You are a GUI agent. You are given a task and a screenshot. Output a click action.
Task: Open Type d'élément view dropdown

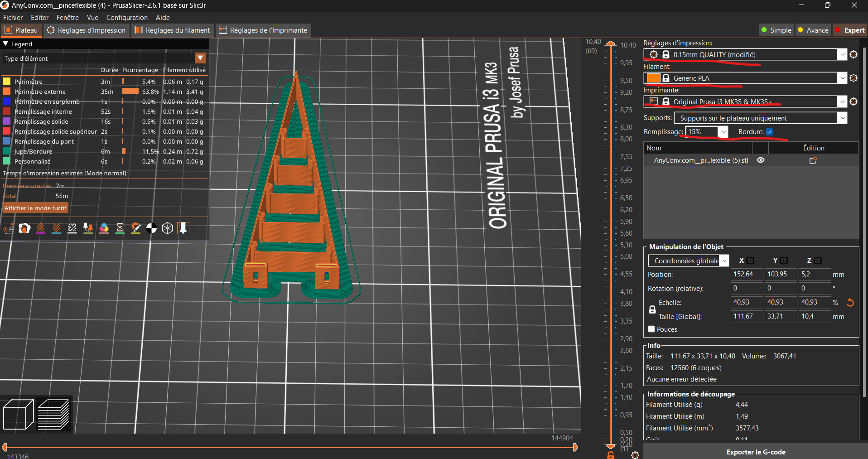coord(200,58)
